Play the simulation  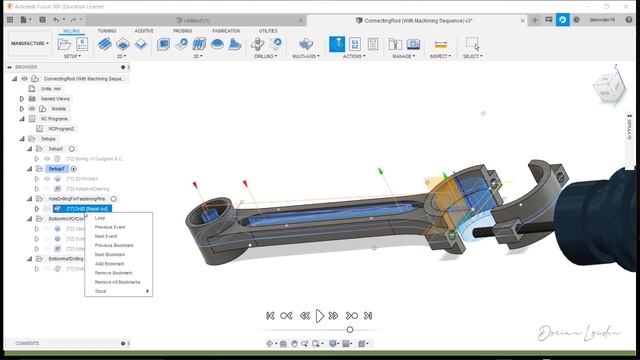point(320,316)
